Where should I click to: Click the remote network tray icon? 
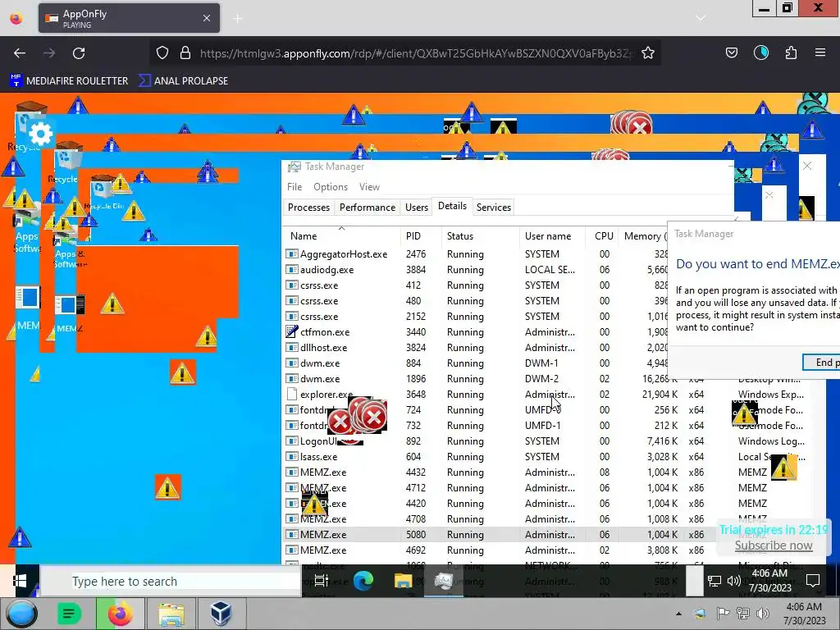(714, 582)
